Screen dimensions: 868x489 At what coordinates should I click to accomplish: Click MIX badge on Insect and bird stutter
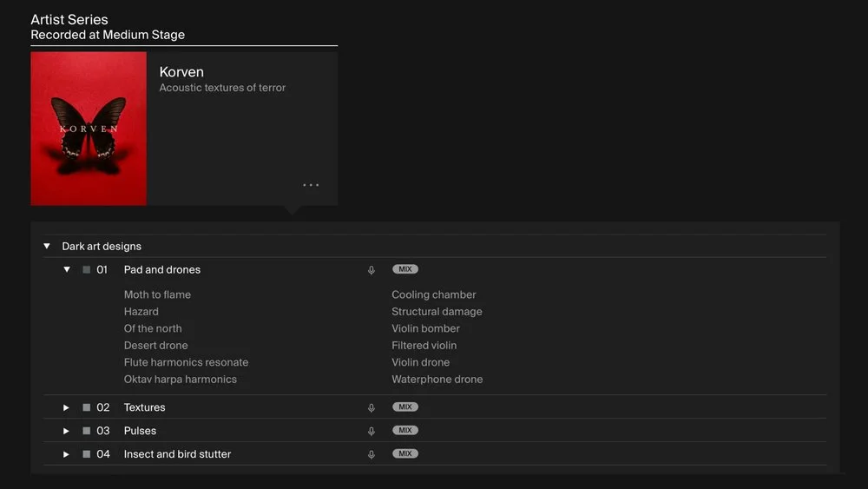point(405,453)
